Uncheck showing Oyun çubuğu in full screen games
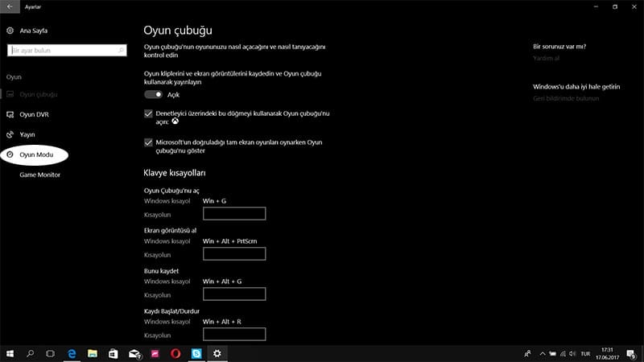The image size is (644, 362). 148,142
